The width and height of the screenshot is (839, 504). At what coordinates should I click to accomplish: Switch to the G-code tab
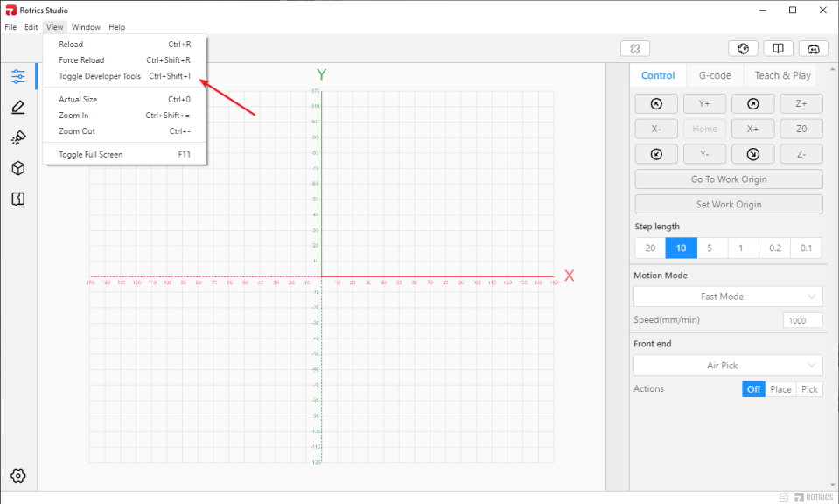[715, 75]
